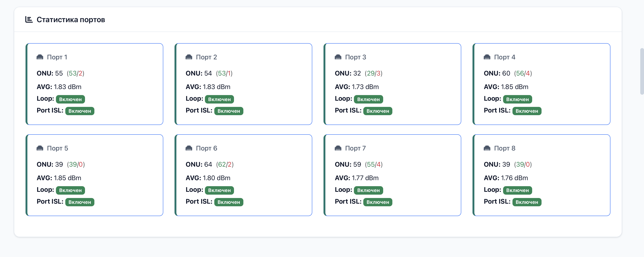The image size is (644, 257).
Task: Click the ethernet icon for Порт 4
Action: coord(487,57)
